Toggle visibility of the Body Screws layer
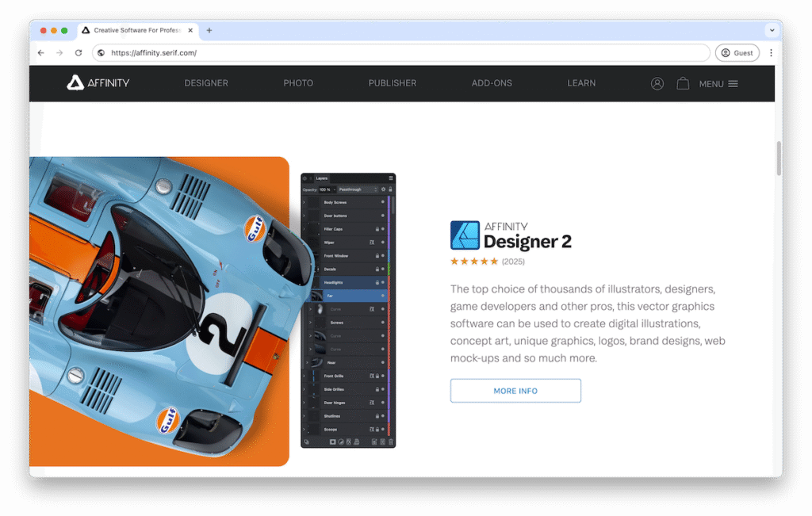Image resolution: width=812 pixels, height=516 pixels. [x=383, y=202]
